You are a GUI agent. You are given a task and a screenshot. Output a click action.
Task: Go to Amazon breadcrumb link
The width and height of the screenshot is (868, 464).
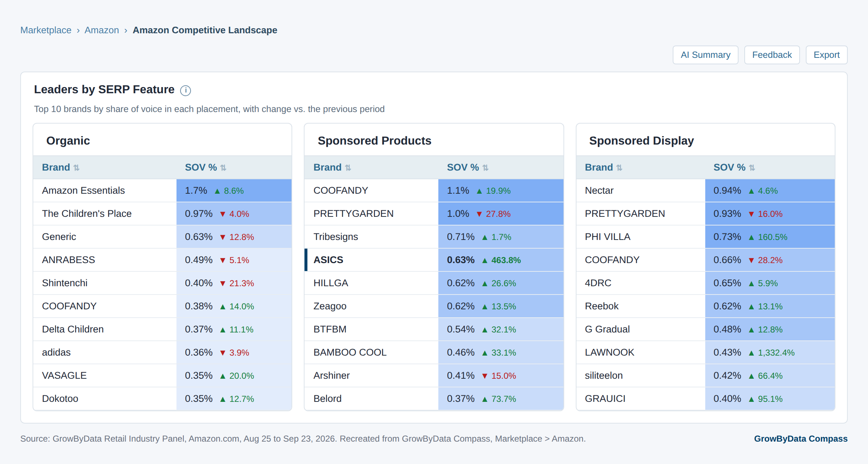point(102,30)
